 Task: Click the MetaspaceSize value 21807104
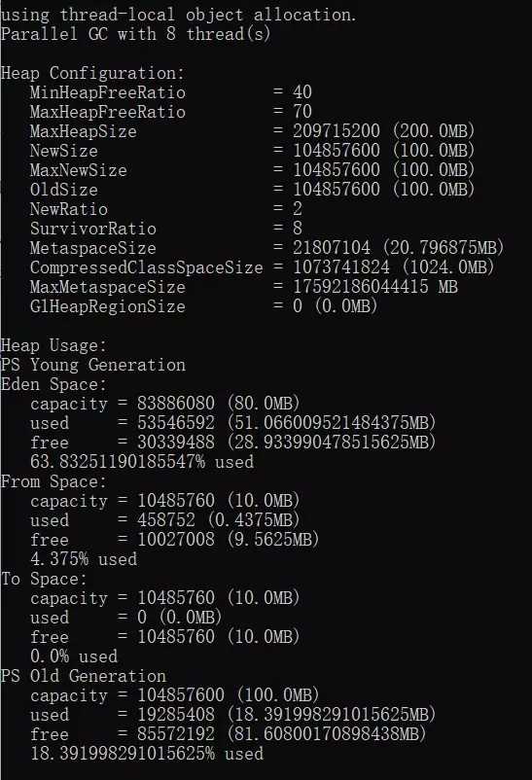tap(332, 248)
